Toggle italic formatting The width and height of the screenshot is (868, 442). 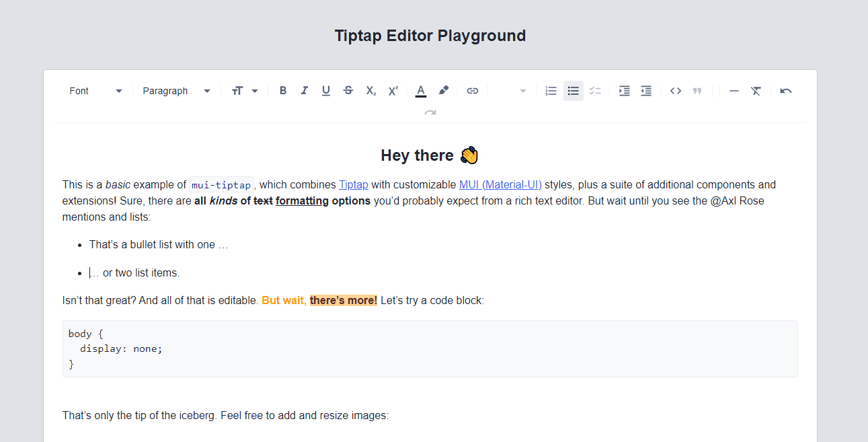point(305,91)
